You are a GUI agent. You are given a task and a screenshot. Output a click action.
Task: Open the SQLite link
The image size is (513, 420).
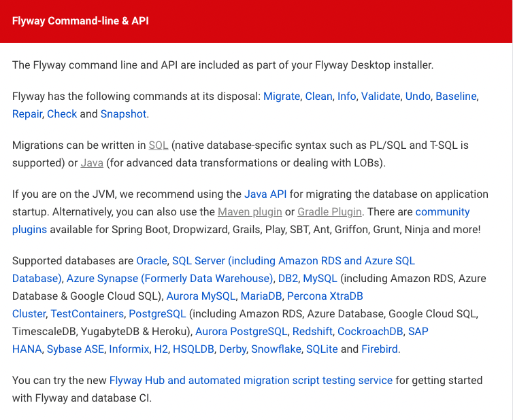tap(322, 349)
